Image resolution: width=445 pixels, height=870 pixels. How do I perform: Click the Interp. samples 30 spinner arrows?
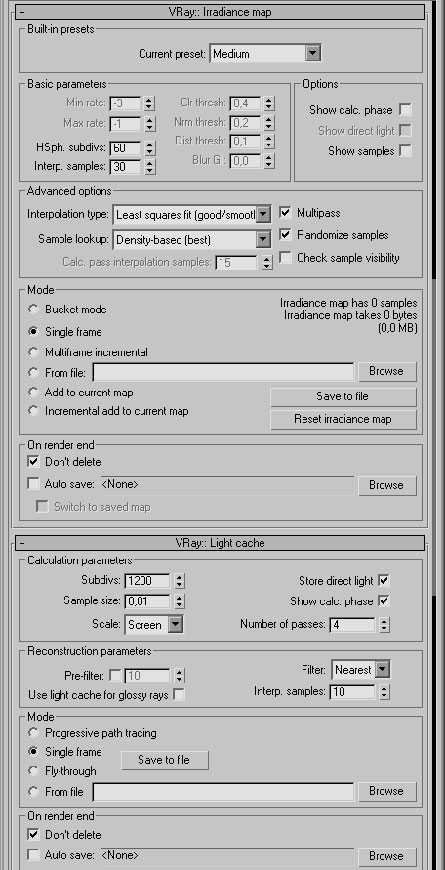(149, 166)
